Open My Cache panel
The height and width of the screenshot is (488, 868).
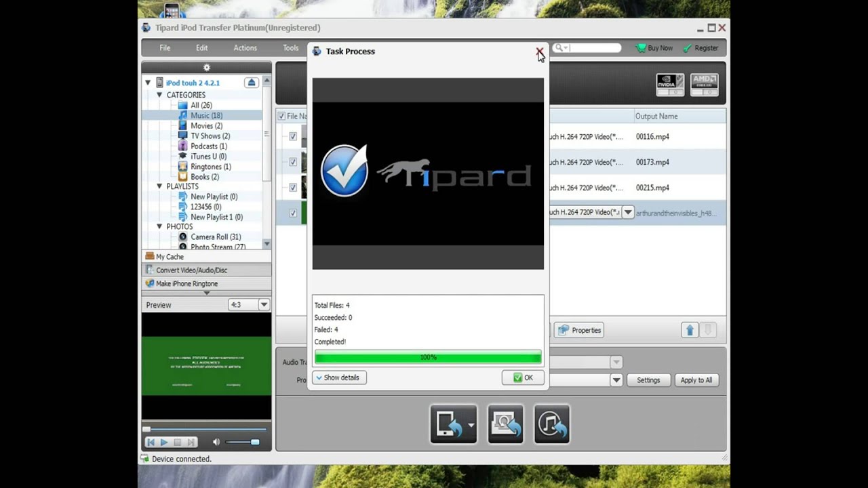[206, 256]
